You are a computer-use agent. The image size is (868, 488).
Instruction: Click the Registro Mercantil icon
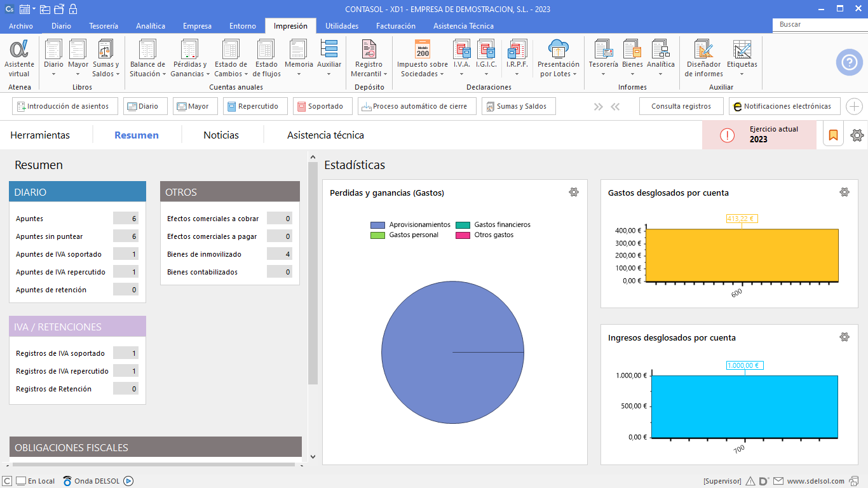pos(369,50)
